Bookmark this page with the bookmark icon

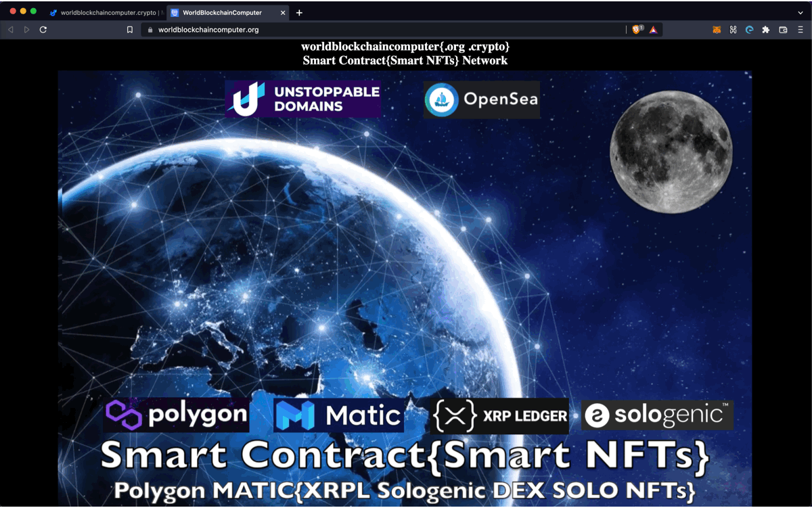click(130, 30)
